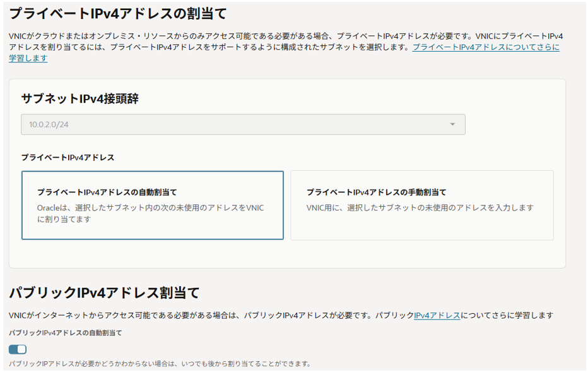
Task: Select the プライベートIPv4アドレスの自動割当て option card
Action: 152,205
